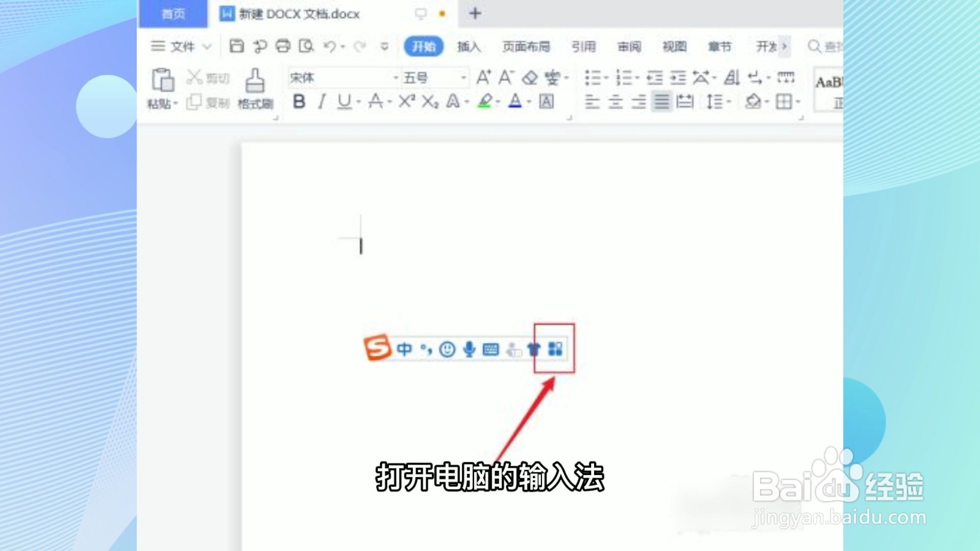Decrease font size with A- icon

pyautogui.click(x=506, y=77)
